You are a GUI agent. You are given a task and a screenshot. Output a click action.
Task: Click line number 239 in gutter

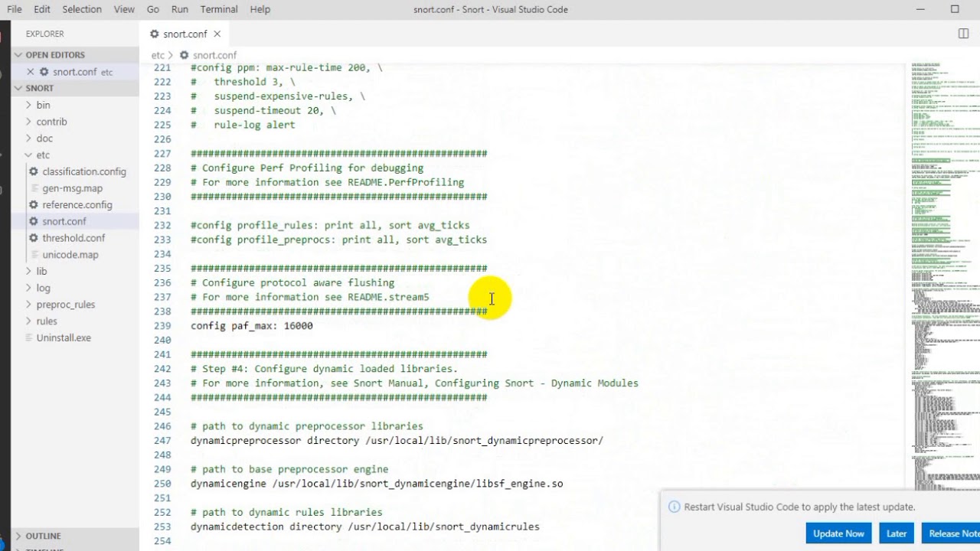(x=162, y=326)
